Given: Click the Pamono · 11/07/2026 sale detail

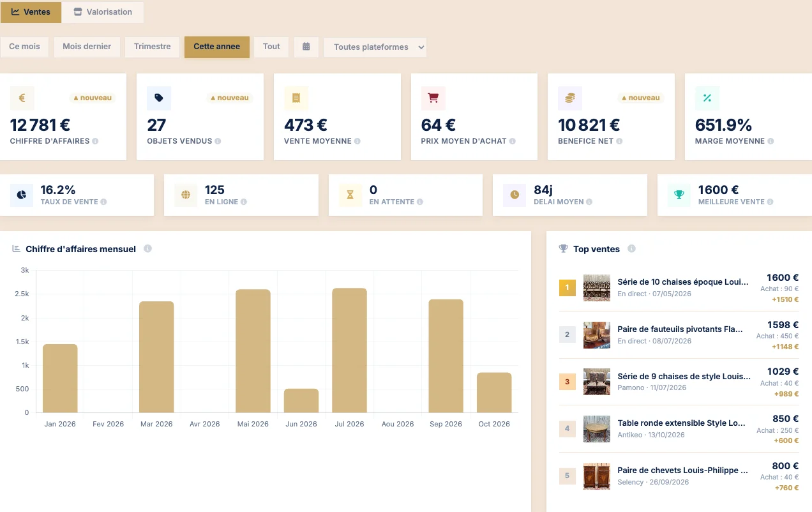Looking at the screenshot, I should coord(652,388).
